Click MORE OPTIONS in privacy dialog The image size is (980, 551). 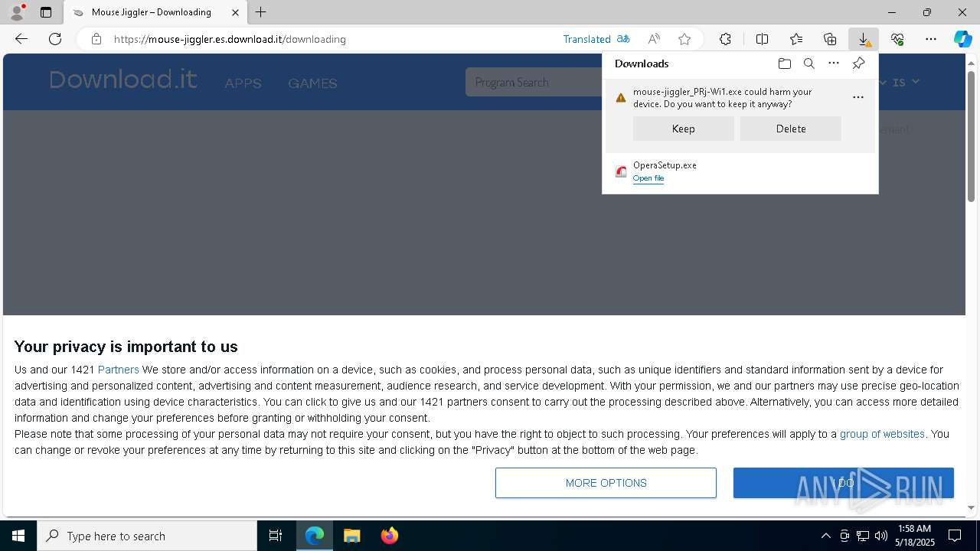click(606, 483)
